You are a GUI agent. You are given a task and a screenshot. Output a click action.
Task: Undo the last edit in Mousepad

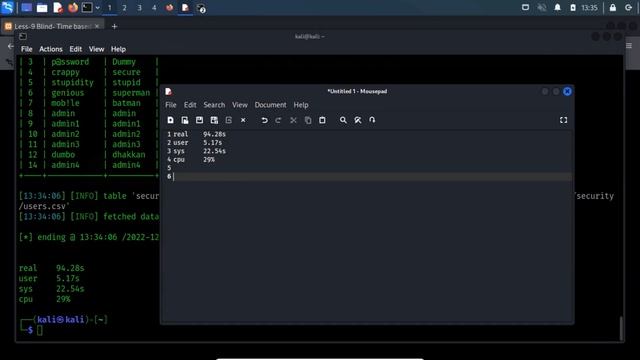tap(264, 120)
